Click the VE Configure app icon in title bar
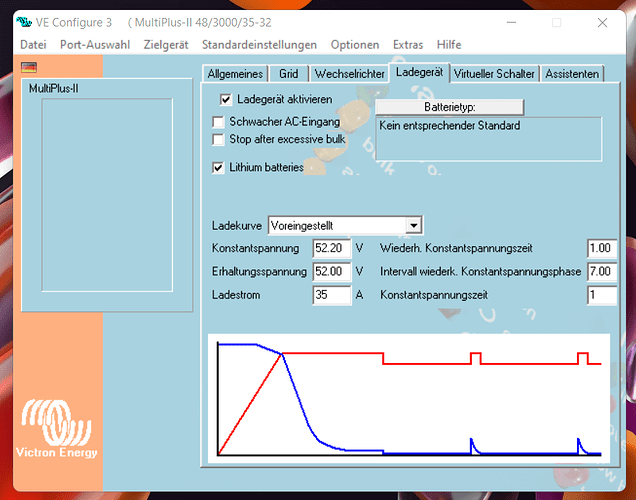Screen dimensions: 636x500 [x=24, y=22]
